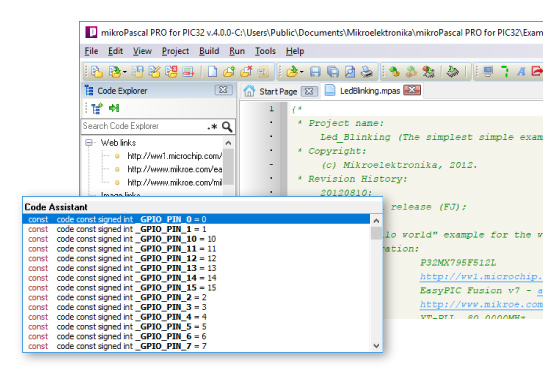Viewport: 543px width, 373px height.
Task: Close the Code Explorer panel
Action: pyautogui.click(x=223, y=90)
